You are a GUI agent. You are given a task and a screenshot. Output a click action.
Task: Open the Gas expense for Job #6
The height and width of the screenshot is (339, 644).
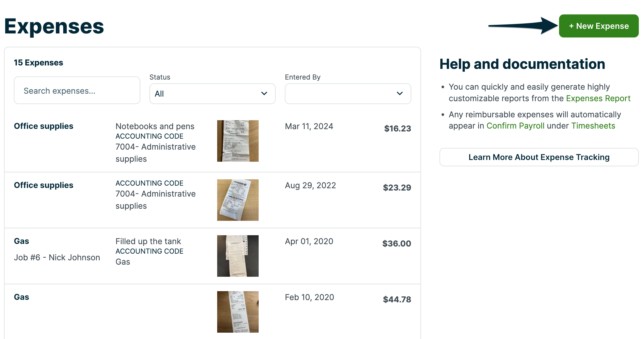22,241
